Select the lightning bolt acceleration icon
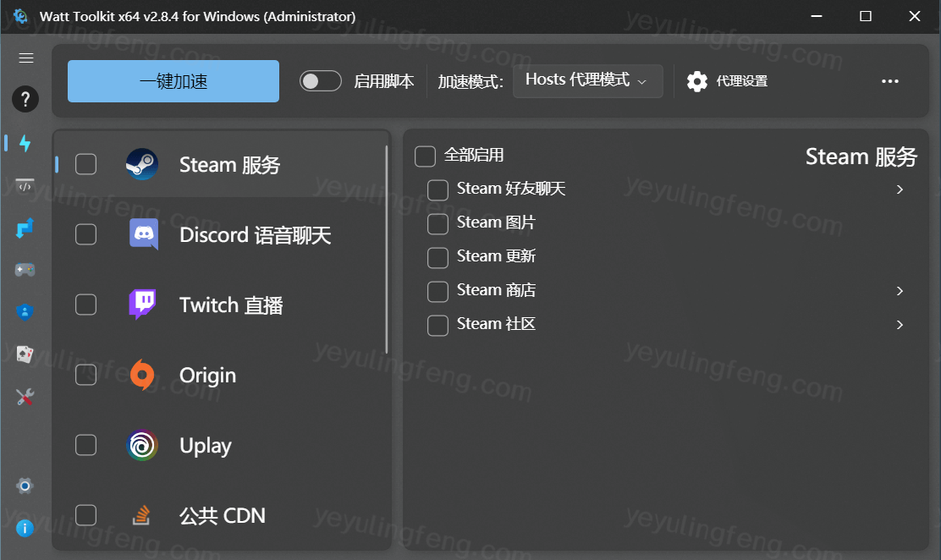Screen dimensions: 941x560 point(25,143)
